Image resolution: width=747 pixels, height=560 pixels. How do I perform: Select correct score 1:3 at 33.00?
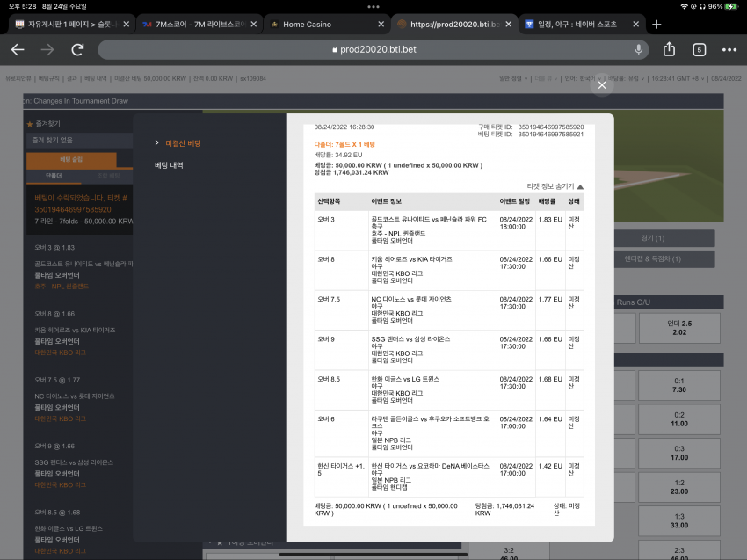coord(679,521)
